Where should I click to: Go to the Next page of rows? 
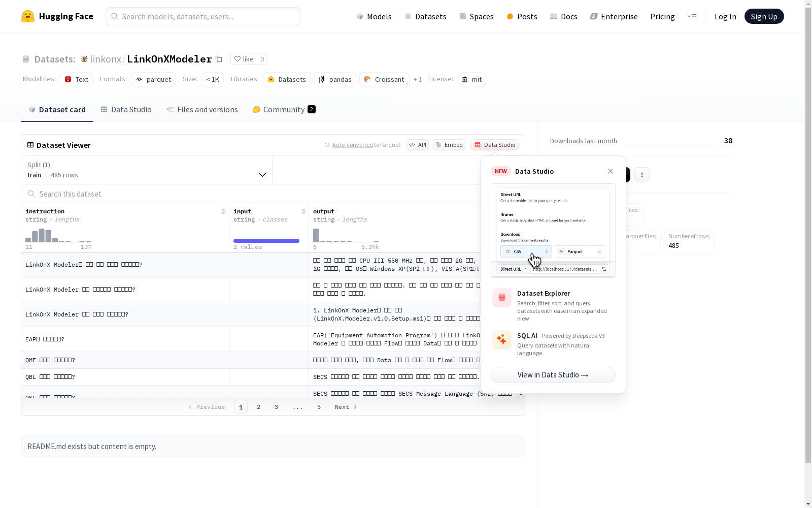[346, 407]
